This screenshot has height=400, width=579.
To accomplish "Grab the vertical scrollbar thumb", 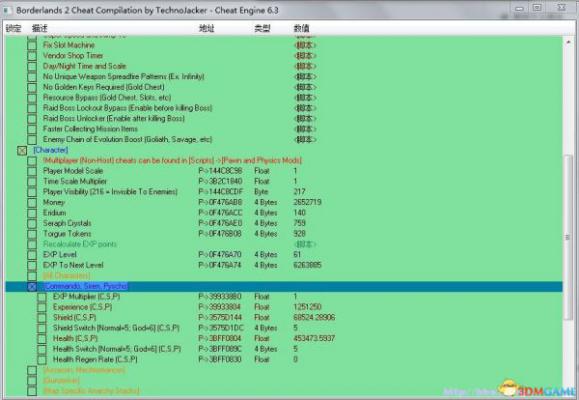I will 568,237.
